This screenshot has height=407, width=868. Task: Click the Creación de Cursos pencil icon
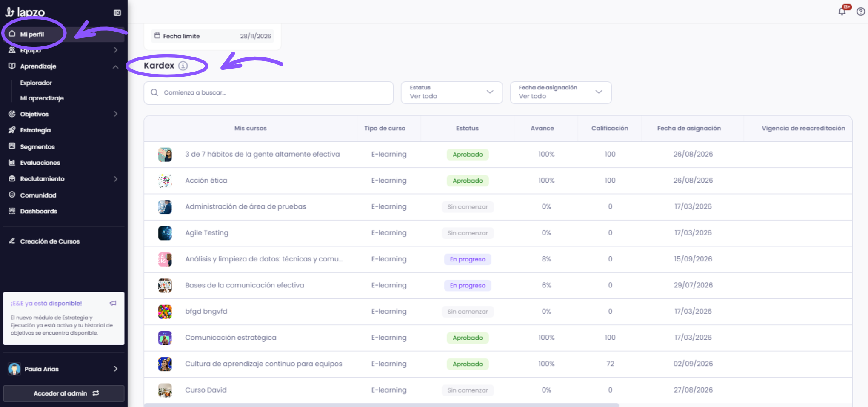click(12, 241)
